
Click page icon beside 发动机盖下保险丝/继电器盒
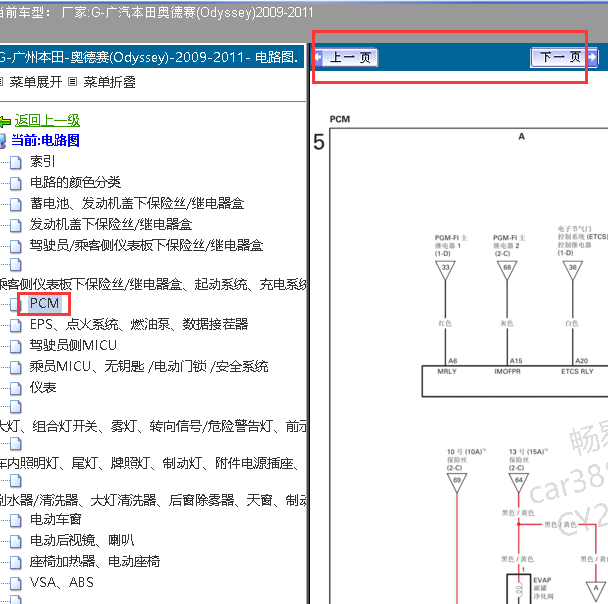point(16,225)
